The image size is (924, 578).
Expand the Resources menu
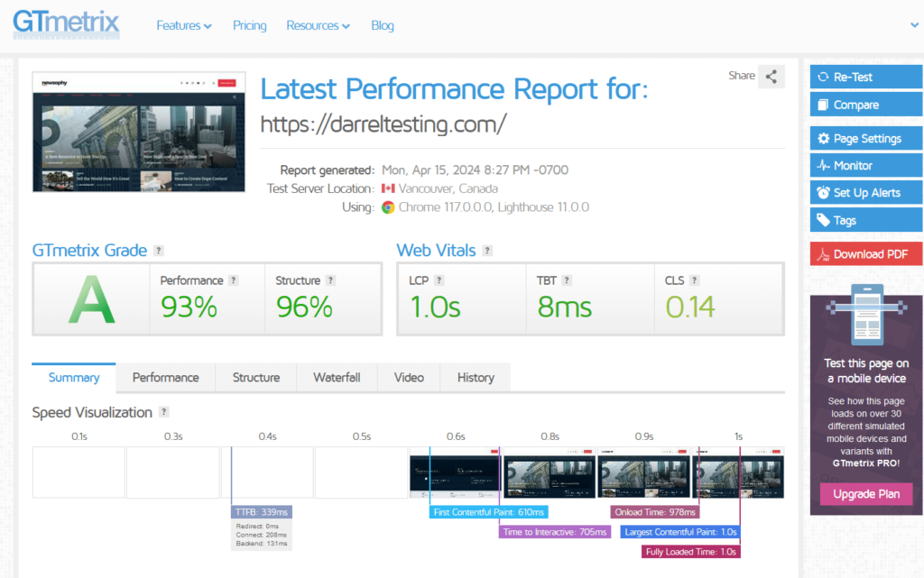(319, 25)
